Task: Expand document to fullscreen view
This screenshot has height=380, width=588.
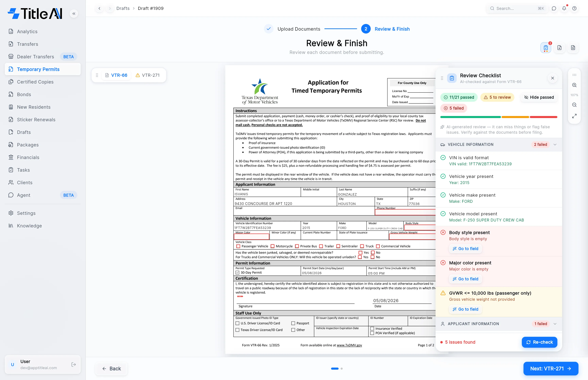Action: point(574,116)
